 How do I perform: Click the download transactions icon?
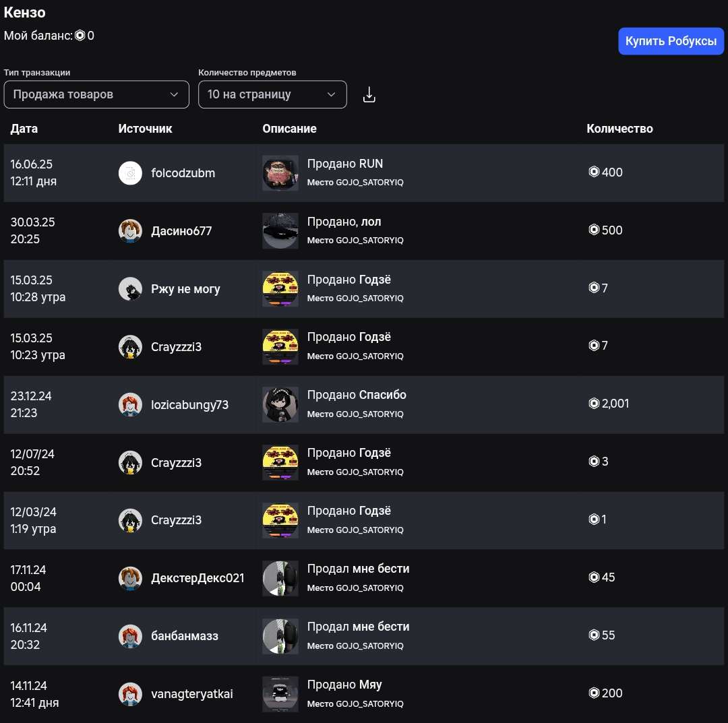369,95
